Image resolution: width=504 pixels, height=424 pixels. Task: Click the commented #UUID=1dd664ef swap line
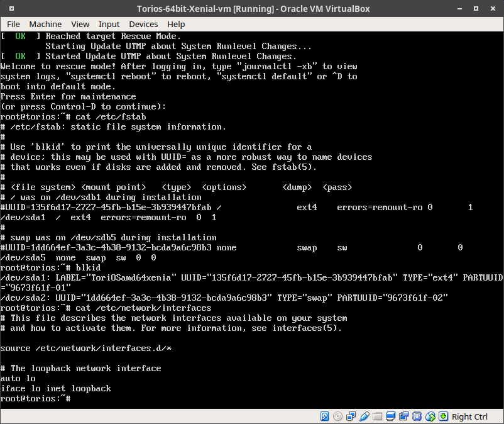point(231,248)
